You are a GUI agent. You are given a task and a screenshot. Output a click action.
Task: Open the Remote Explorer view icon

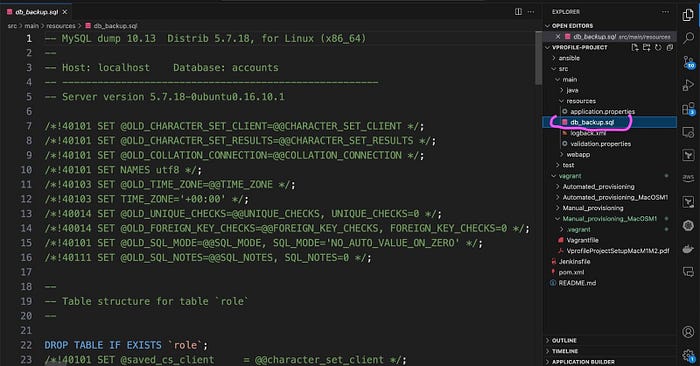click(688, 132)
